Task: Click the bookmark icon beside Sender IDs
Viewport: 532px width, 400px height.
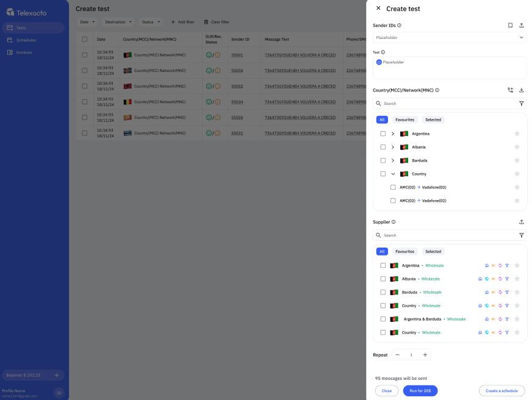Action: point(511,25)
